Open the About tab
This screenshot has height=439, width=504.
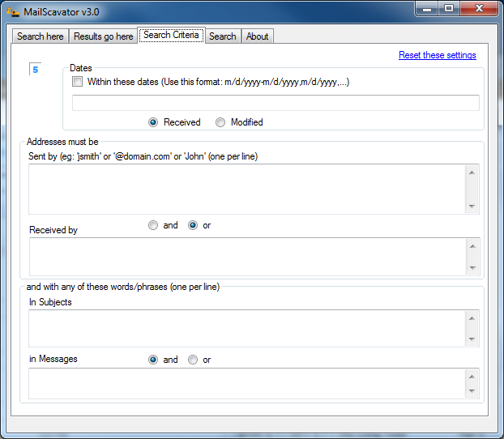pyautogui.click(x=257, y=36)
